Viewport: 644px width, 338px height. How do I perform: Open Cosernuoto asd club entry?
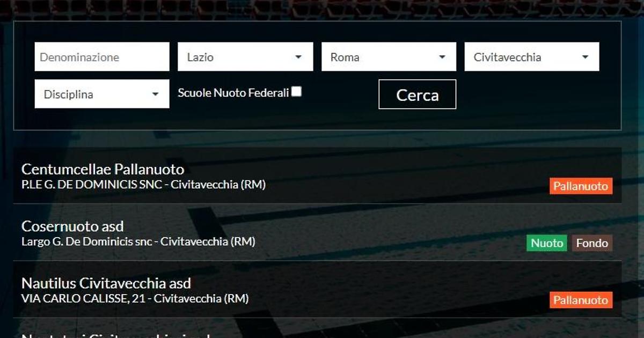coord(72,226)
